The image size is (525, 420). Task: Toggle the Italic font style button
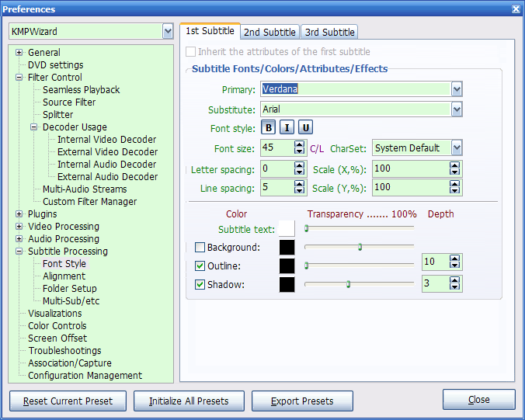[x=287, y=128]
